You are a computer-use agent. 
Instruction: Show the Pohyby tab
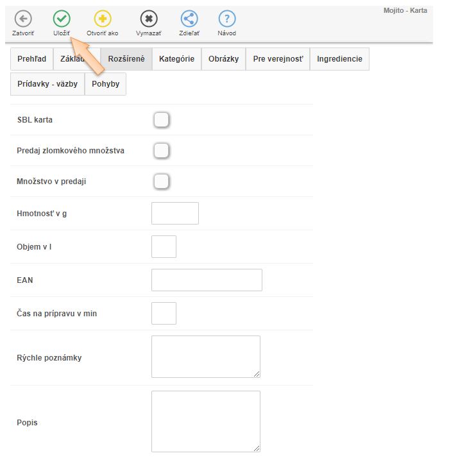(x=105, y=84)
